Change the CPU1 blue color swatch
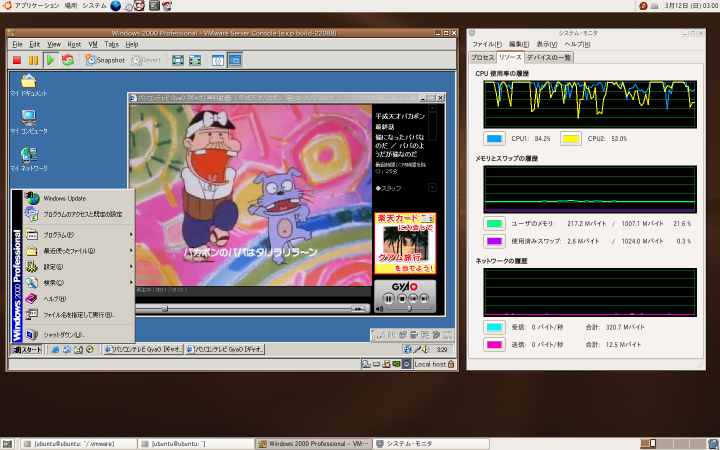720x450 pixels. [x=494, y=139]
